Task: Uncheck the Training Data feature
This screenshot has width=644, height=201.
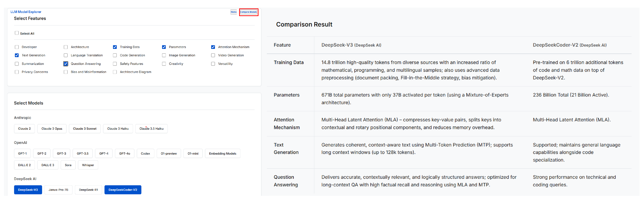Action: (115, 47)
